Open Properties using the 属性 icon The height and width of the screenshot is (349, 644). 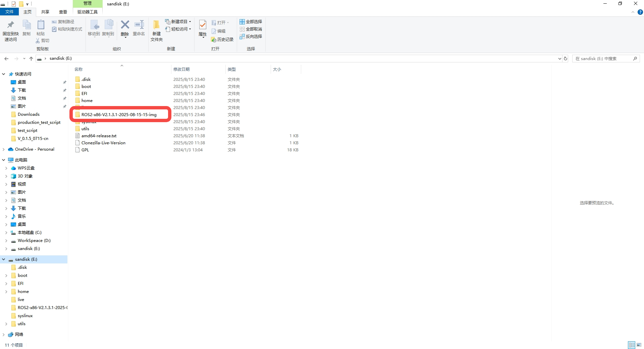pyautogui.click(x=202, y=29)
